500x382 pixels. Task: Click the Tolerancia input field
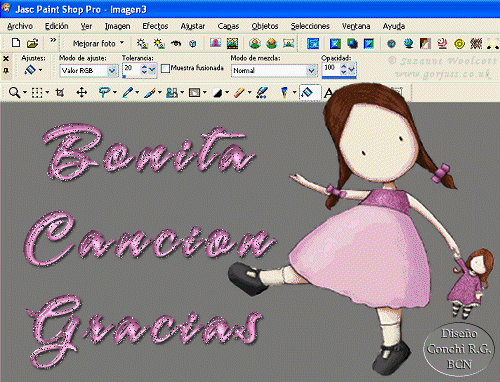(132, 69)
